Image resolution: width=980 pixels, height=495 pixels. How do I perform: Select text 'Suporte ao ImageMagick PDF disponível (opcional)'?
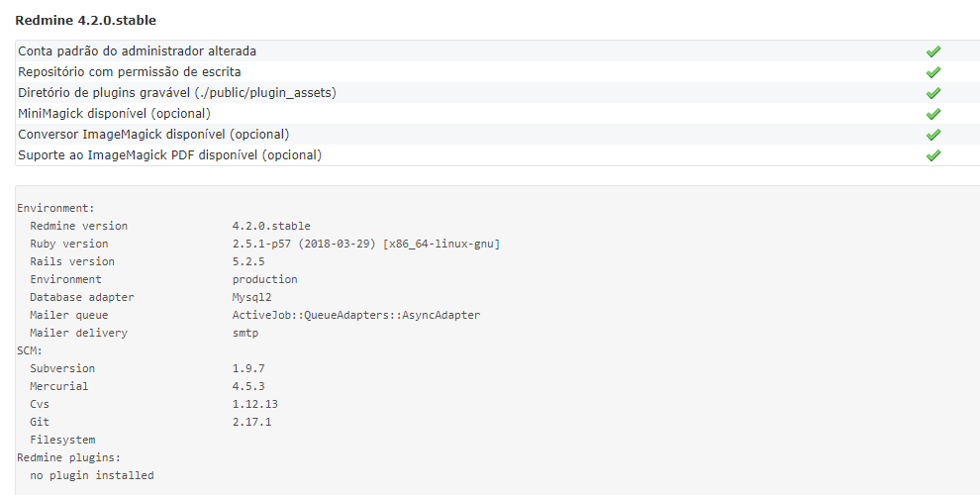click(170, 155)
